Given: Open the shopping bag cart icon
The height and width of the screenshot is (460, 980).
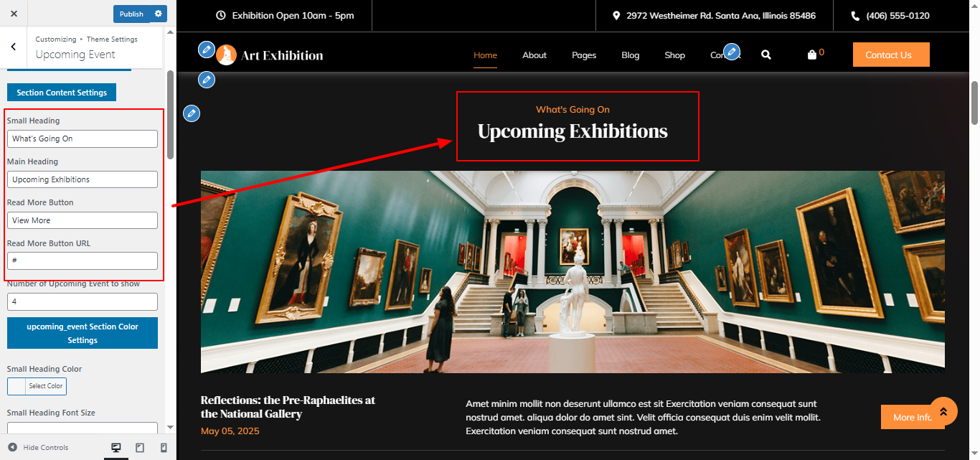Looking at the screenshot, I should pyautogui.click(x=812, y=55).
